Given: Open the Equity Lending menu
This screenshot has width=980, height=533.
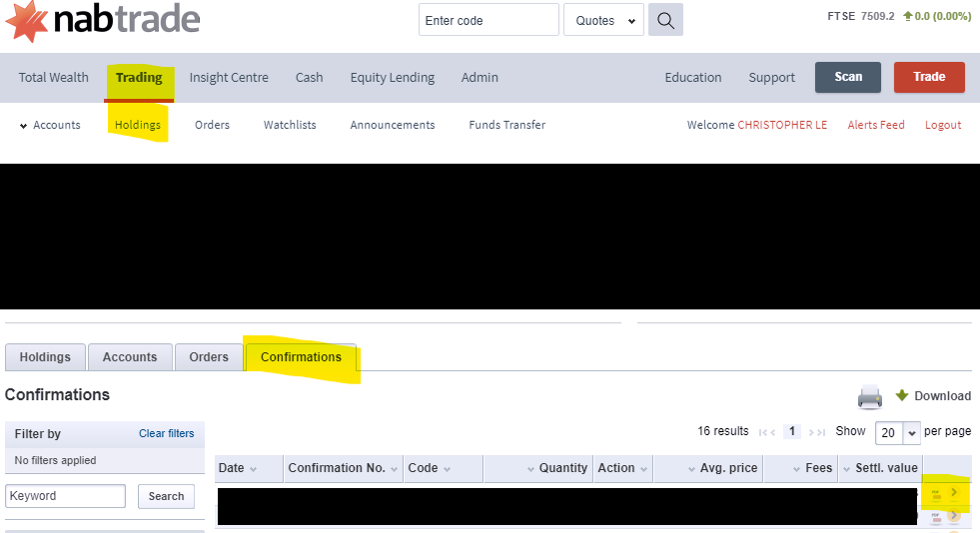Looking at the screenshot, I should (392, 78).
